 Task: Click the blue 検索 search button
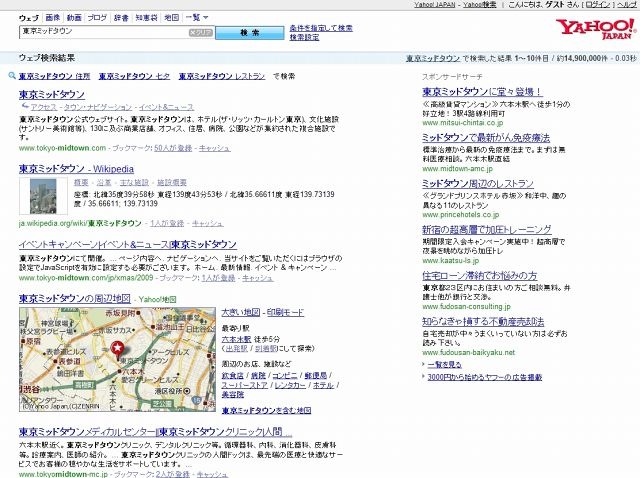click(249, 33)
